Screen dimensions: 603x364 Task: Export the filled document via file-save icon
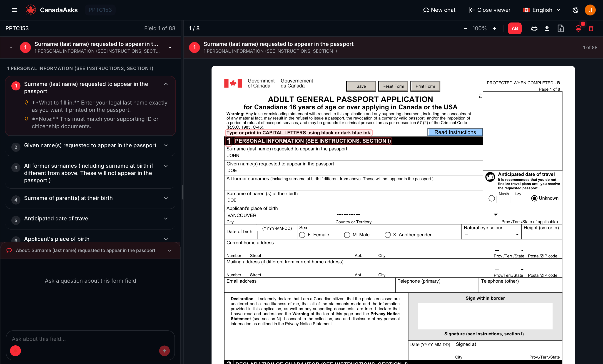pyautogui.click(x=561, y=28)
